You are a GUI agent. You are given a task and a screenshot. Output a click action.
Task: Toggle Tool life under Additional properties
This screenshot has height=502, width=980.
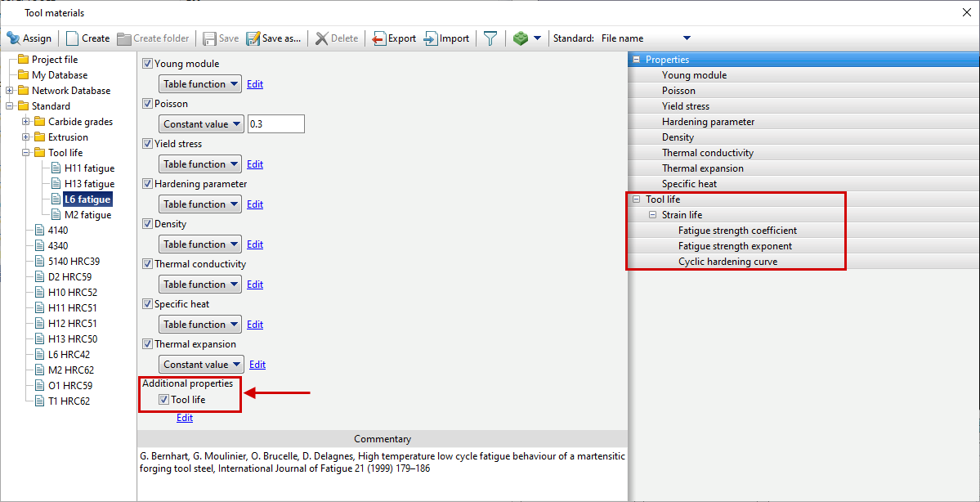point(164,400)
